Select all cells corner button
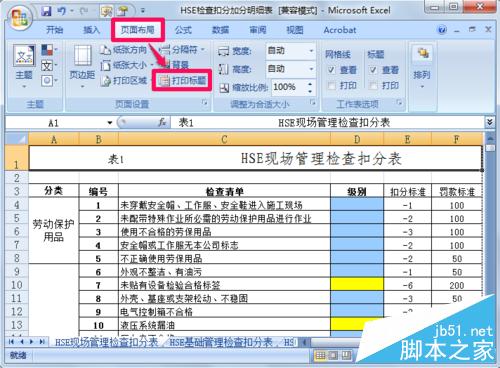Viewport: 500px width, 368px height. (17, 139)
